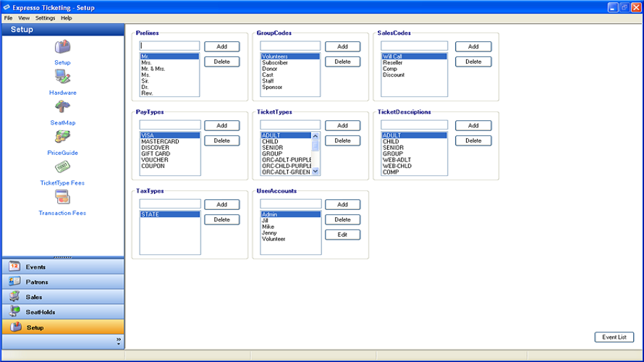Open the Transaction Fees icon
Viewport: 644px width, 362px height.
point(62,197)
